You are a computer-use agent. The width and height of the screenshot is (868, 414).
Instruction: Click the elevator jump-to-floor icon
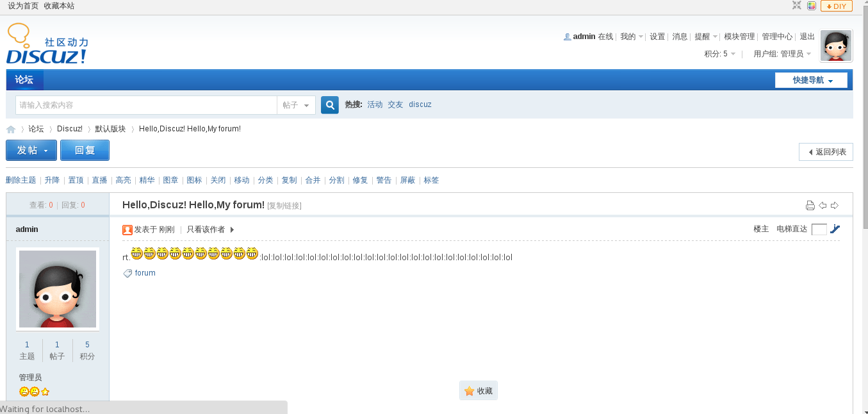(835, 229)
